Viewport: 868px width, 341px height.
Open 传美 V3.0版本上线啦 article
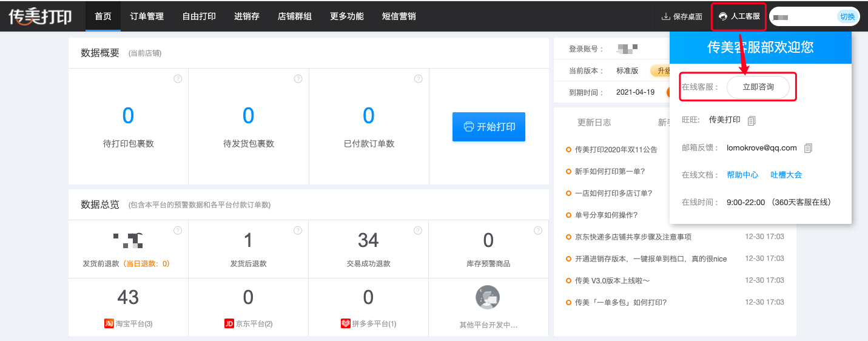[613, 280]
